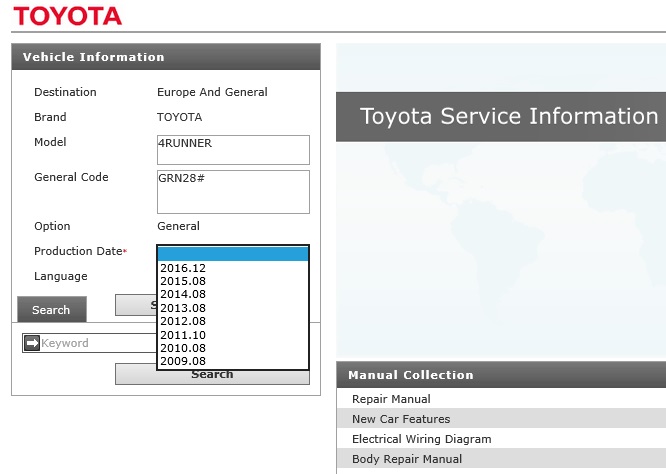Click the General Code label
This screenshot has width=666, height=474.
[71, 177]
